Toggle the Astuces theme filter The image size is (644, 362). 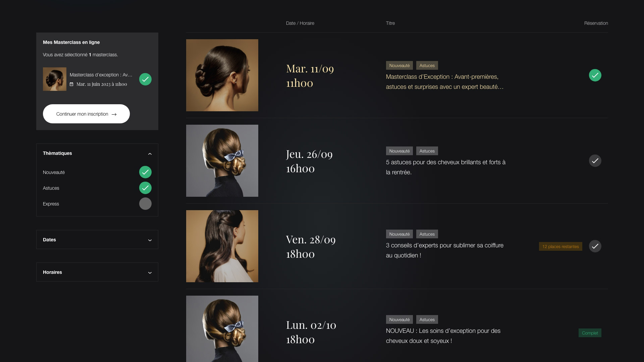point(145,188)
